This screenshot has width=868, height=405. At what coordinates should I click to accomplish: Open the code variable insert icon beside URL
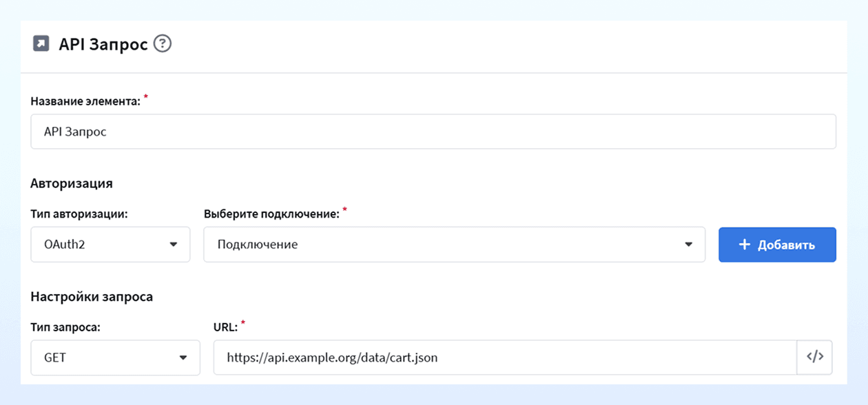[815, 357]
